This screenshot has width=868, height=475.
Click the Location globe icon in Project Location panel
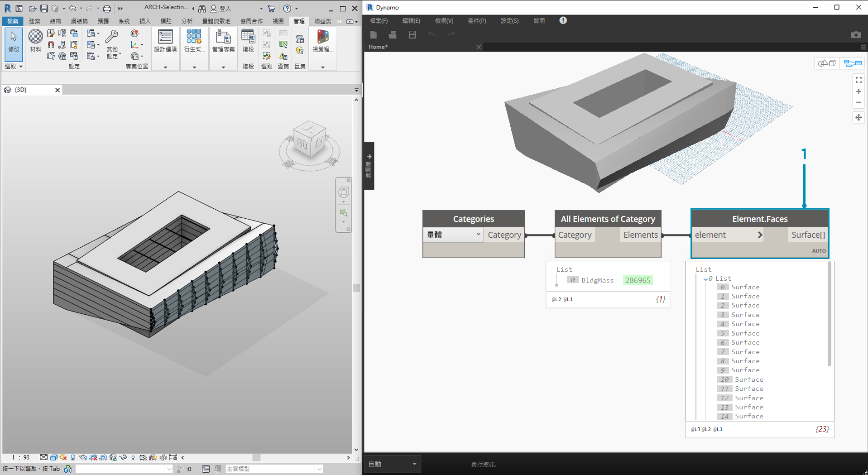(134, 34)
